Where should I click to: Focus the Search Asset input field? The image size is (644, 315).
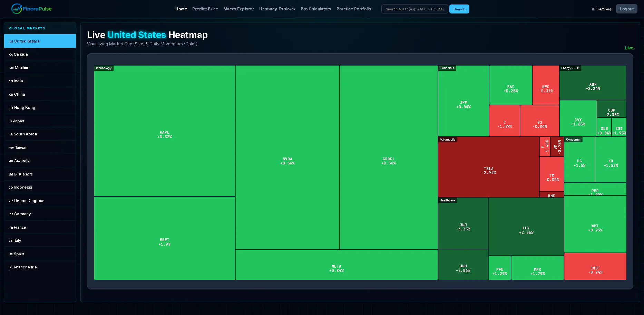click(x=415, y=9)
